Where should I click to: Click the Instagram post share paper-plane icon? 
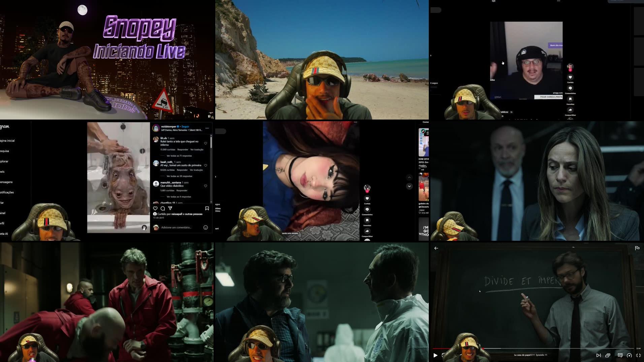170,208
